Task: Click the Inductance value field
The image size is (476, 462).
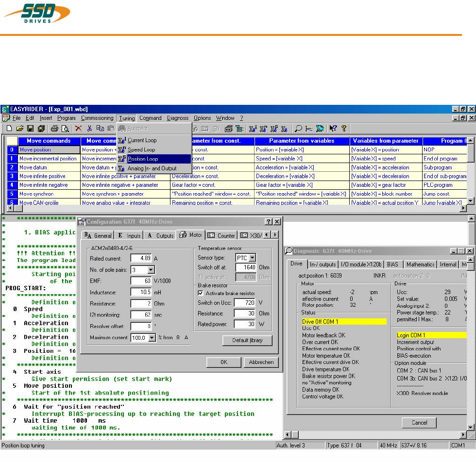Action: [141, 292]
